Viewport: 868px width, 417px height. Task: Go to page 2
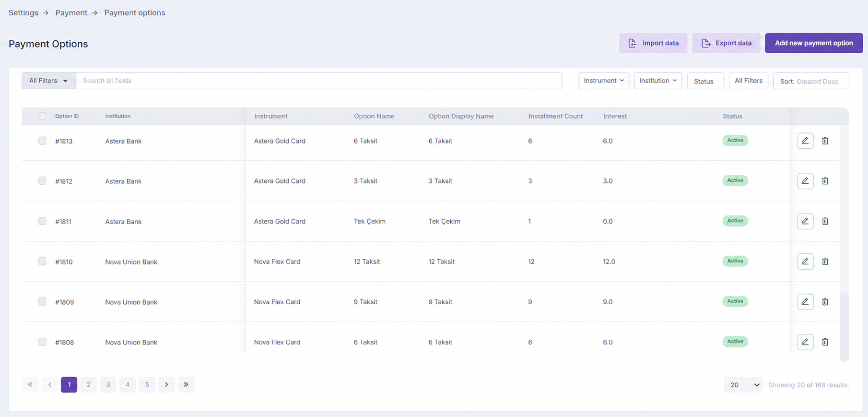pyautogui.click(x=89, y=384)
